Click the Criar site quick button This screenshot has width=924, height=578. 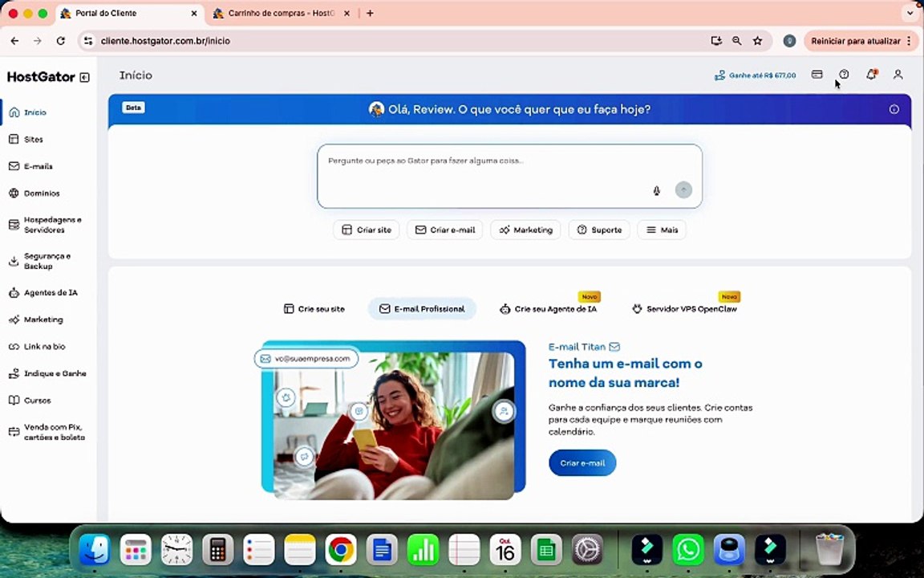[x=367, y=230]
